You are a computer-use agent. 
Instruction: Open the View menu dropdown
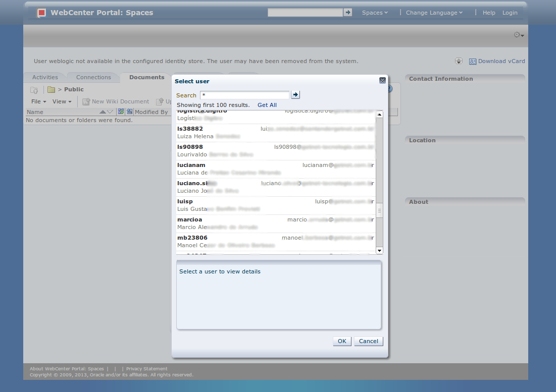(62, 101)
